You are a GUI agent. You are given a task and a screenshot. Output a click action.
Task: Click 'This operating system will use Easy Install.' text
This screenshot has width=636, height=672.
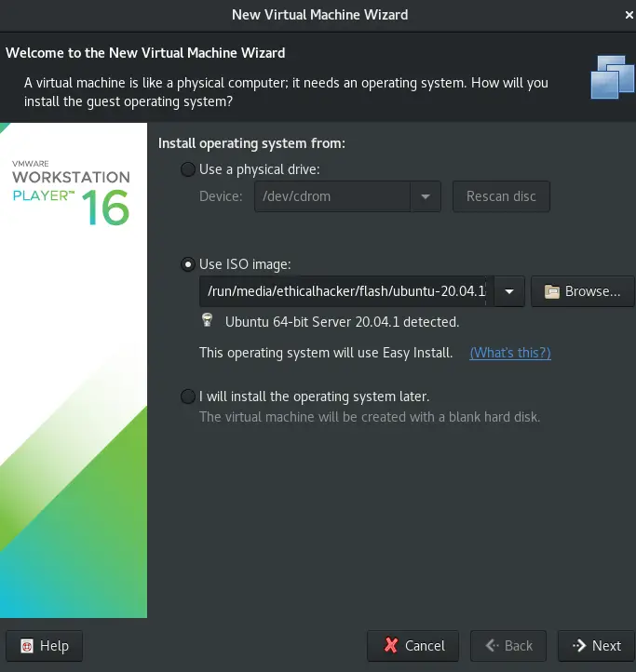pyautogui.click(x=326, y=353)
